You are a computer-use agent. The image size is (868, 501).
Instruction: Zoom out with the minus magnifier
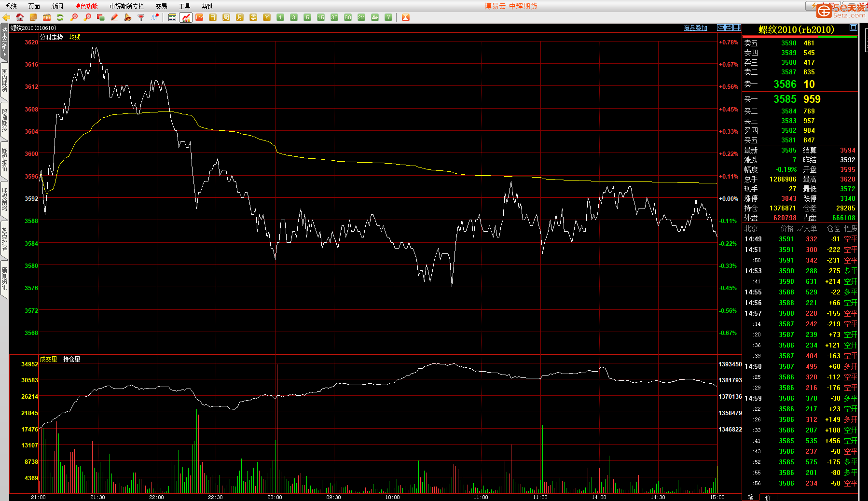pyautogui.click(x=87, y=17)
